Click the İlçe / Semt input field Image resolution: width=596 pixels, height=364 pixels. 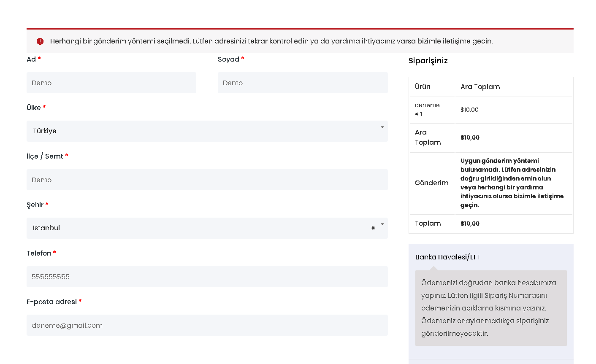(x=207, y=180)
